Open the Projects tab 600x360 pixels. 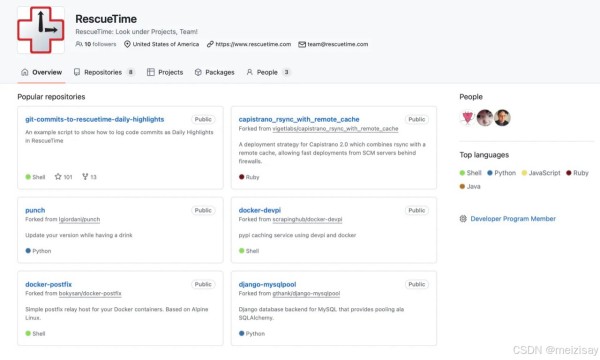165,72
